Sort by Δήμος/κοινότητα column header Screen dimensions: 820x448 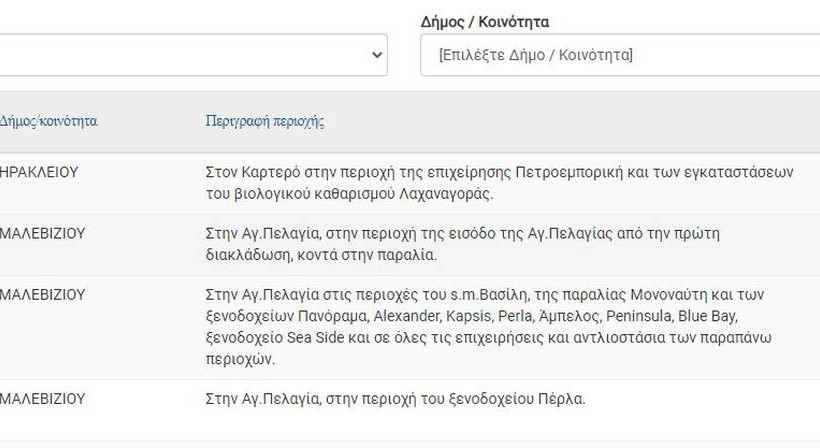click(48, 121)
